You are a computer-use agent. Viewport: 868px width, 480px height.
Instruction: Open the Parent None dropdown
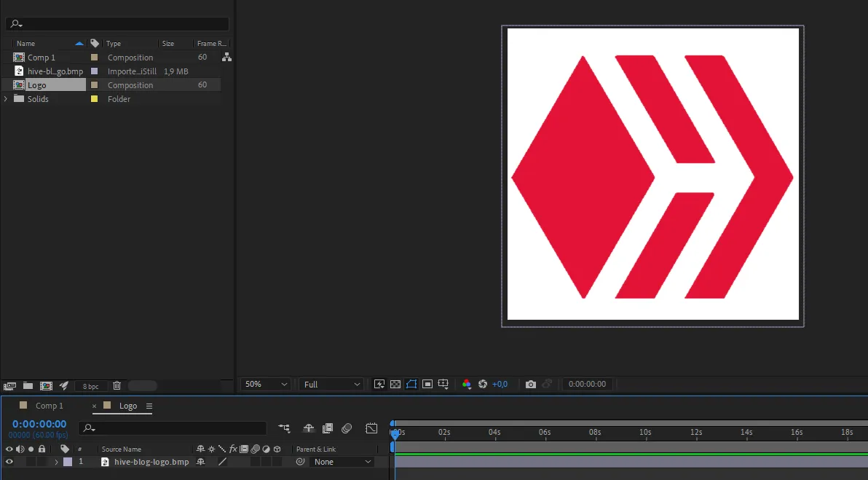pos(342,462)
